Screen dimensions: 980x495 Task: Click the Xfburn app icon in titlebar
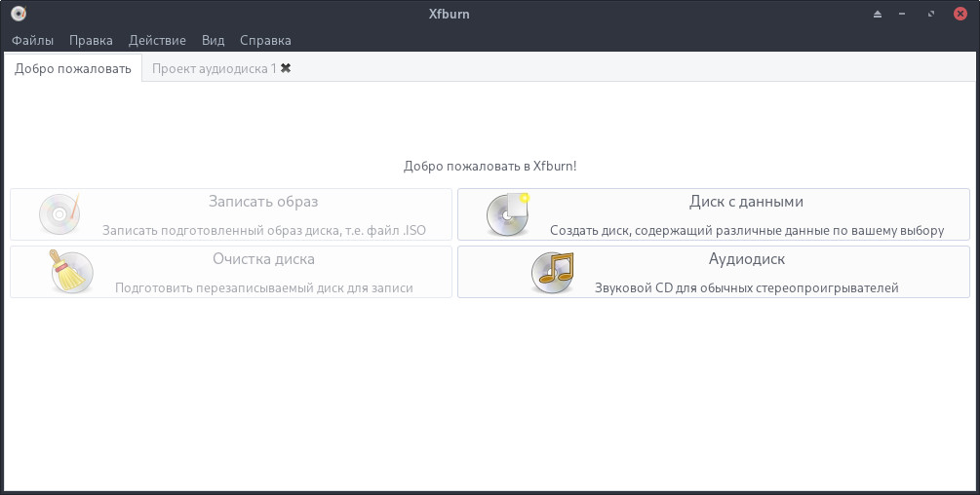pyautogui.click(x=19, y=13)
